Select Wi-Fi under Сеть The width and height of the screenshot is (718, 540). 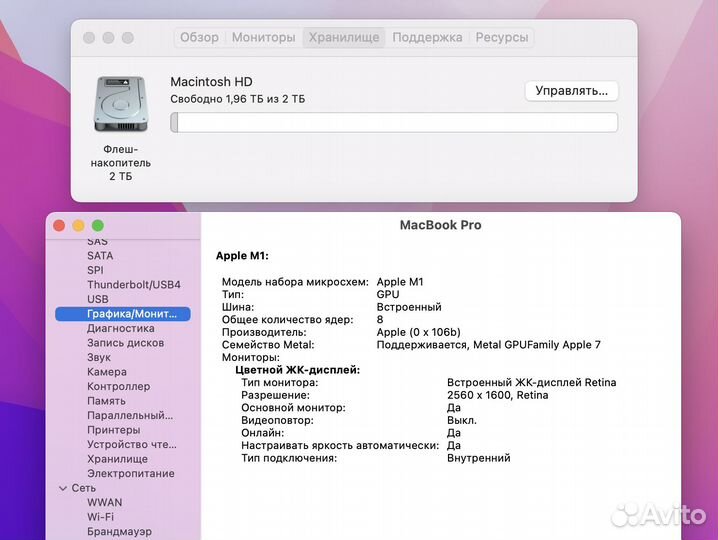click(100, 517)
